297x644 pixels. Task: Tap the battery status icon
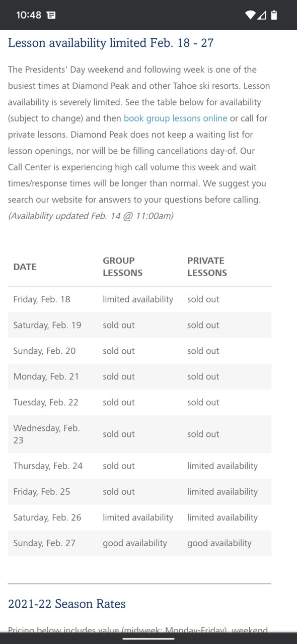(274, 15)
